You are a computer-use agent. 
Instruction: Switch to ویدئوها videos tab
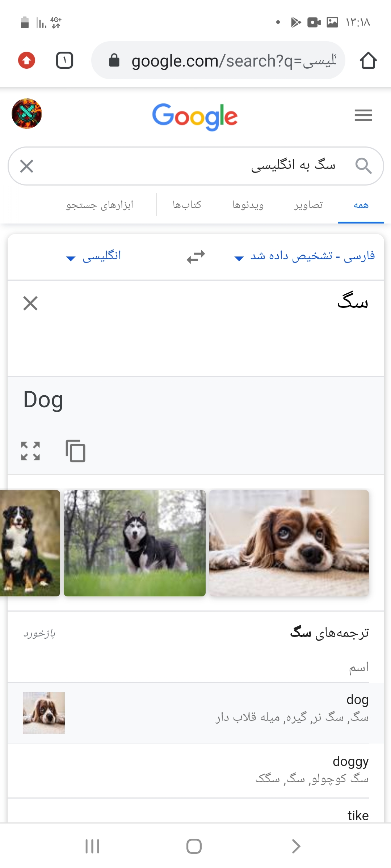coord(248,205)
